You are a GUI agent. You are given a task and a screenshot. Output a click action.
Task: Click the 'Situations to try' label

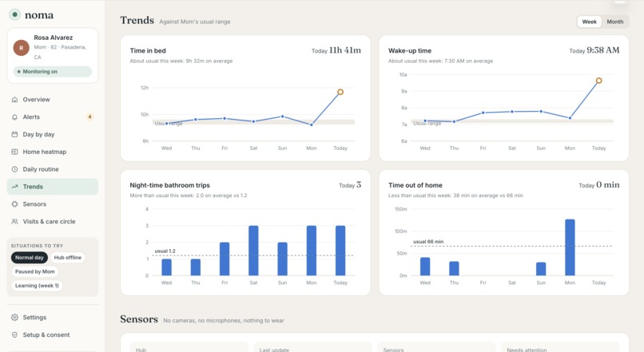coord(37,246)
